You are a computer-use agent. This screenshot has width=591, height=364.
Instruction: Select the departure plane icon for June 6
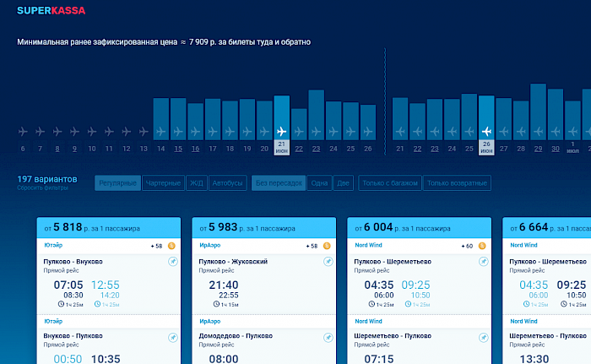click(23, 132)
